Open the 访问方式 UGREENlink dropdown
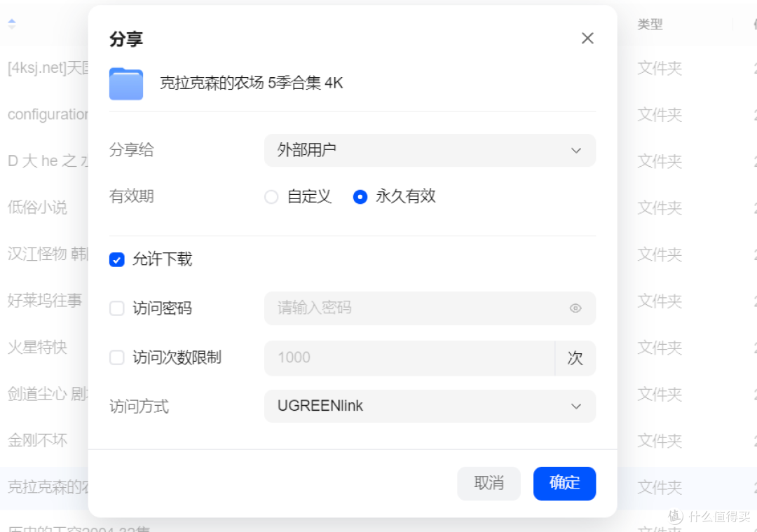757x532 pixels. coord(430,406)
